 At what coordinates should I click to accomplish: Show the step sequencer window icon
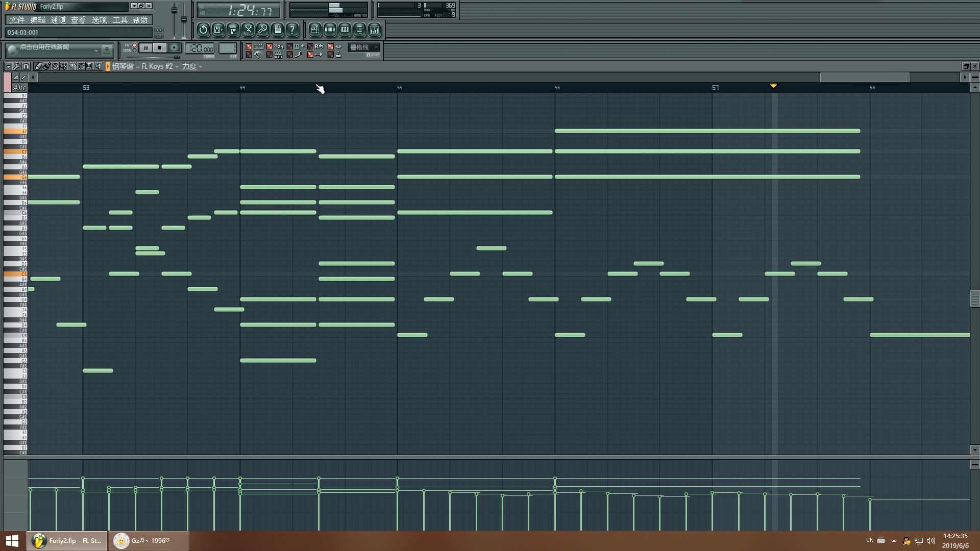pyautogui.click(x=330, y=30)
